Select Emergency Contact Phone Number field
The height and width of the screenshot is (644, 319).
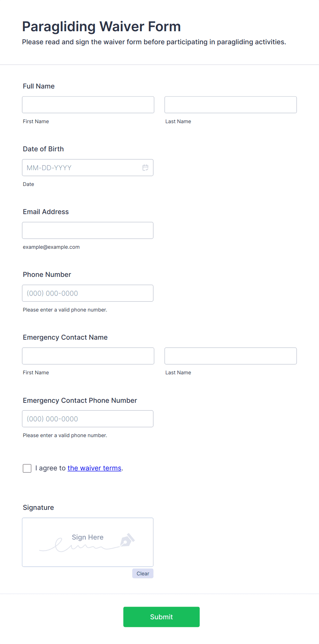tap(88, 419)
